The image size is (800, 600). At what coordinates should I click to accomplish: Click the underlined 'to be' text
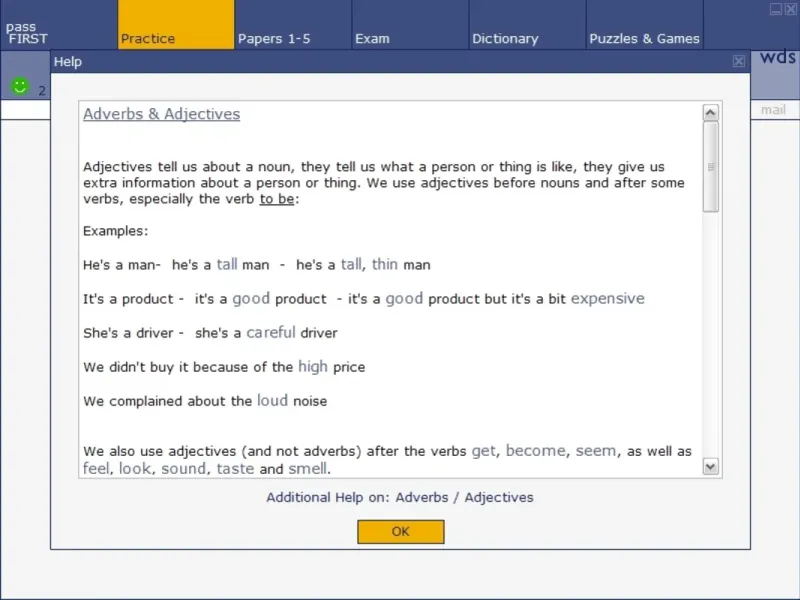click(x=277, y=199)
